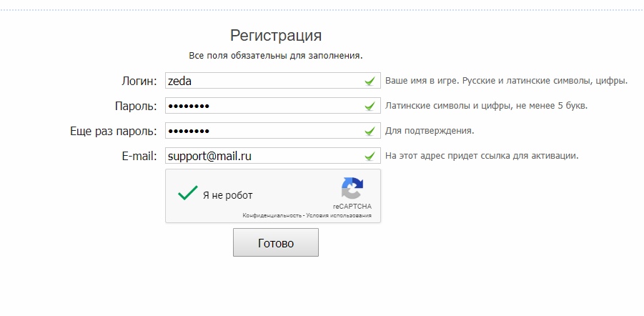Click into the Логин field containing zeda
This screenshot has height=316, width=644.
coord(263,82)
